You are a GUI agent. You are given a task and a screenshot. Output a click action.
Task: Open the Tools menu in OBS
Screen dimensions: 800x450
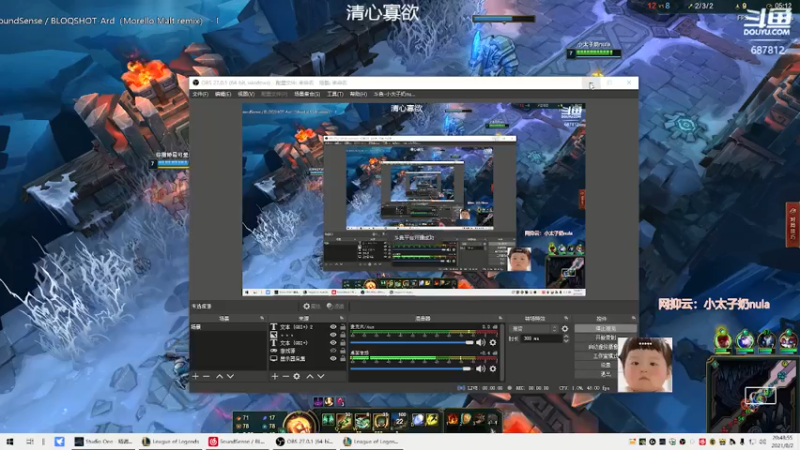(335, 94)
